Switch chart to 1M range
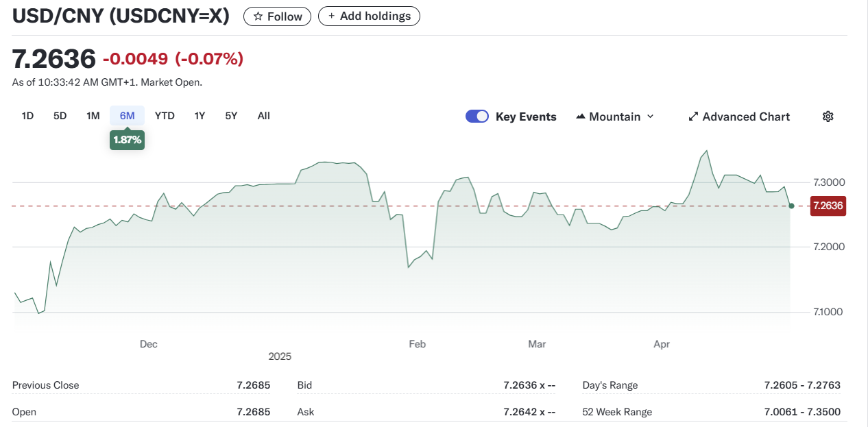 pyautogui.click(x=93, y=116)
